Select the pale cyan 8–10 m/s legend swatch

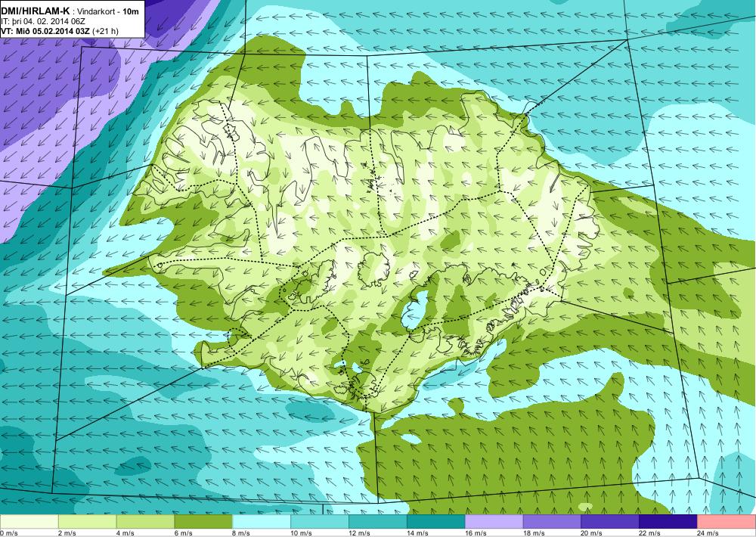[262, 522]
